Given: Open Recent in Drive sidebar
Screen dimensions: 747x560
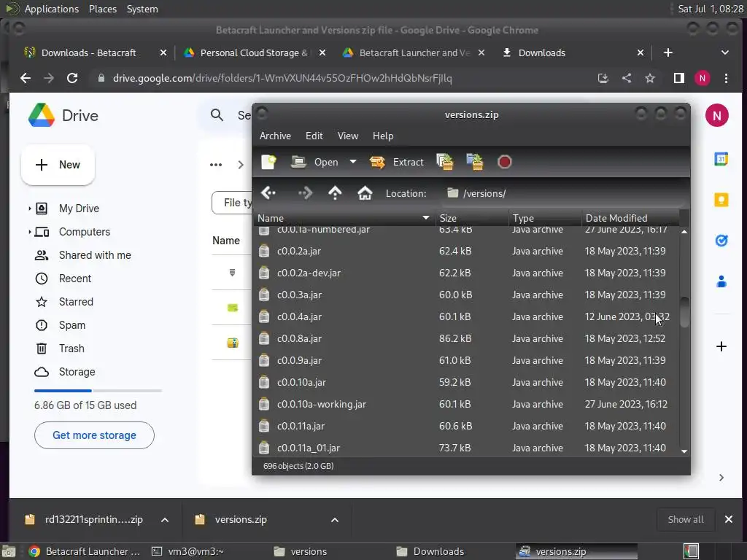Looking at the screenshot, I should [x=75, y=279].
